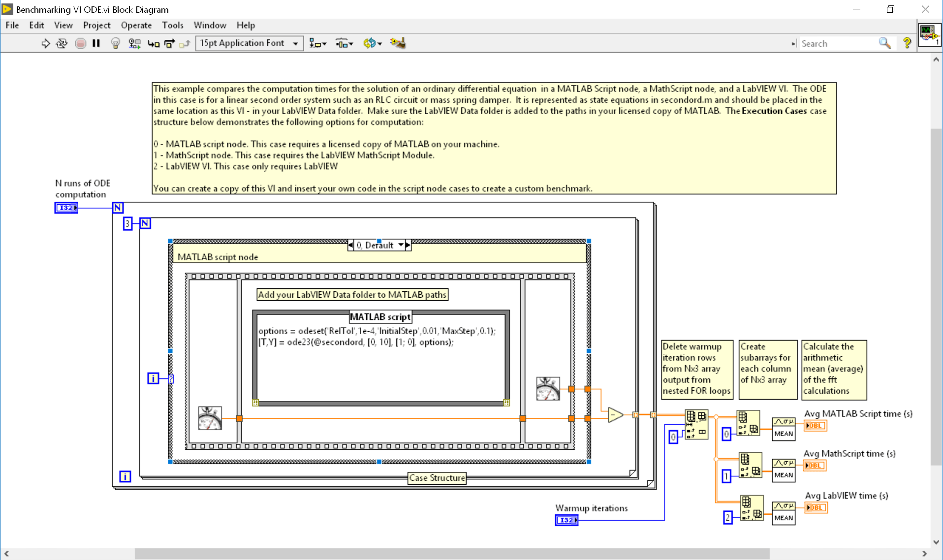Open the Help menu
Screen dimensions: 943x560
(246, 25)
